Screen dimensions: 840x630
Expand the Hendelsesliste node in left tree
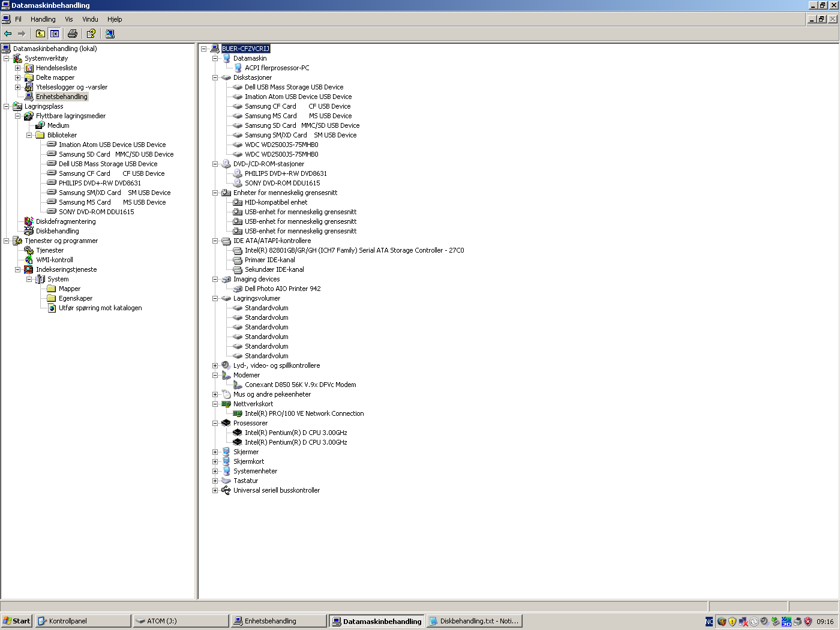[17, 68]
